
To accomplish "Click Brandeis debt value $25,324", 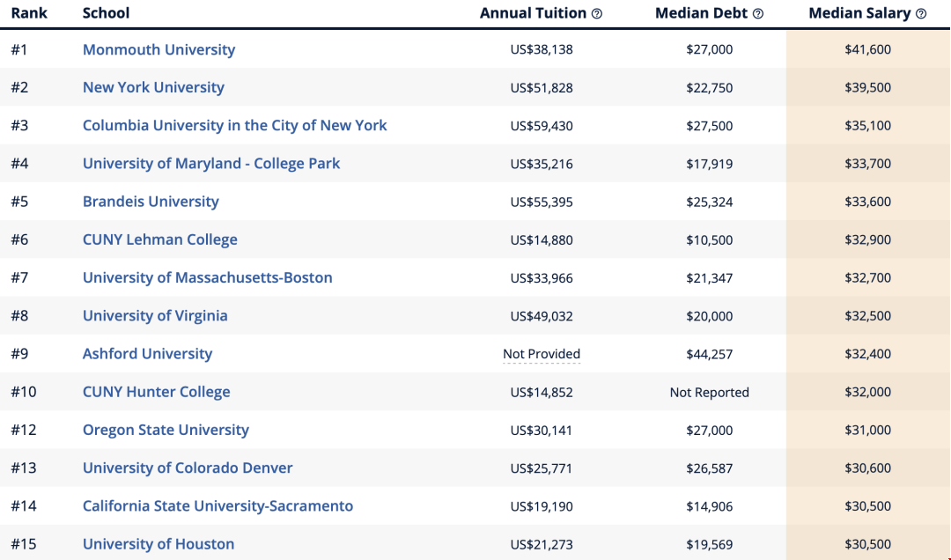I will [710, 202].
